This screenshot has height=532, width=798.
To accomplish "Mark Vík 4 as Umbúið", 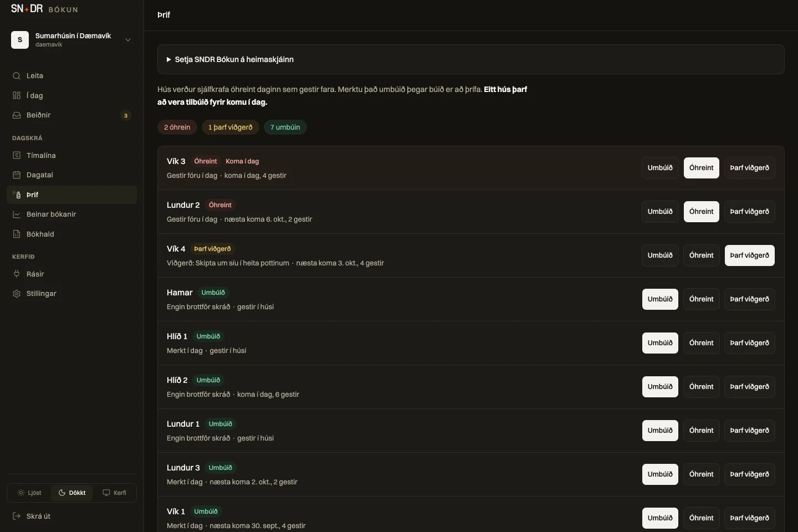I will click(660, 255).
